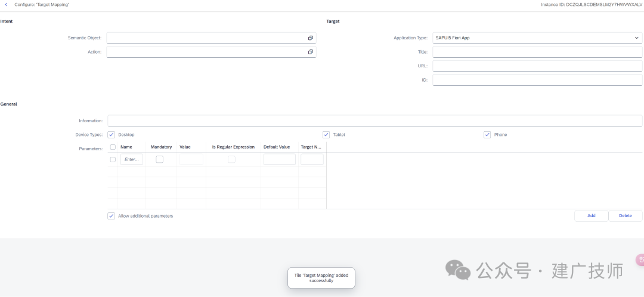Go back using the left arrow icon
The height and width of the screenshot is (297, 644).
pyautogui.click(x=6, y=5)
